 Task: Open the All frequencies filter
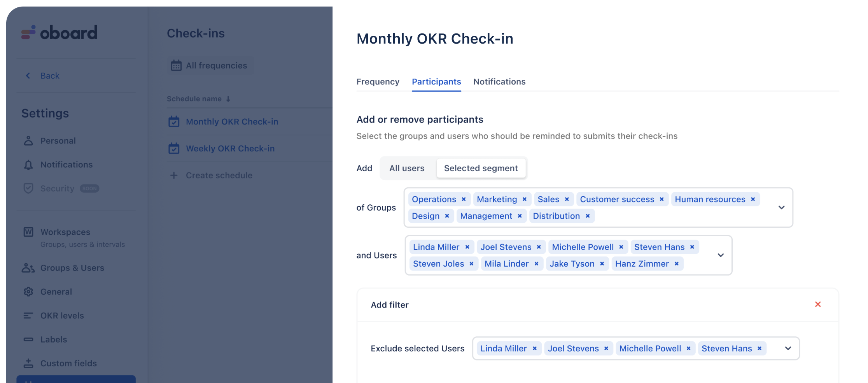(210, 65)
